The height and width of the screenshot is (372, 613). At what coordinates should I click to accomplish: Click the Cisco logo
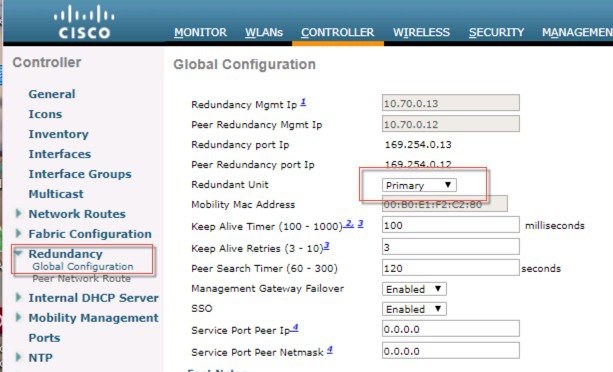pyautogui.click(x=84, y=22)
